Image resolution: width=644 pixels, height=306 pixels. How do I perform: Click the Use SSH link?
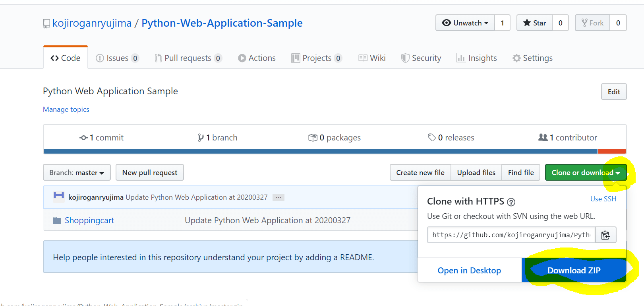603,199
